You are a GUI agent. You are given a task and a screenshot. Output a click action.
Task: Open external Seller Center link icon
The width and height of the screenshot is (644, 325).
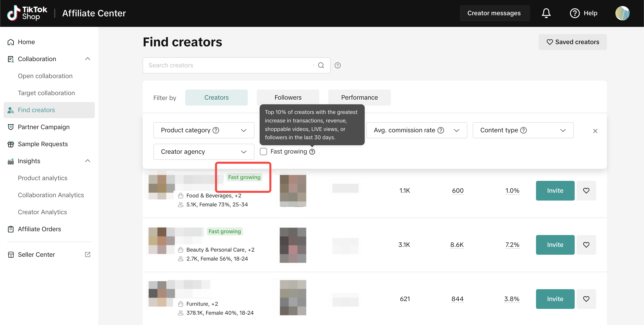(87, 254)
